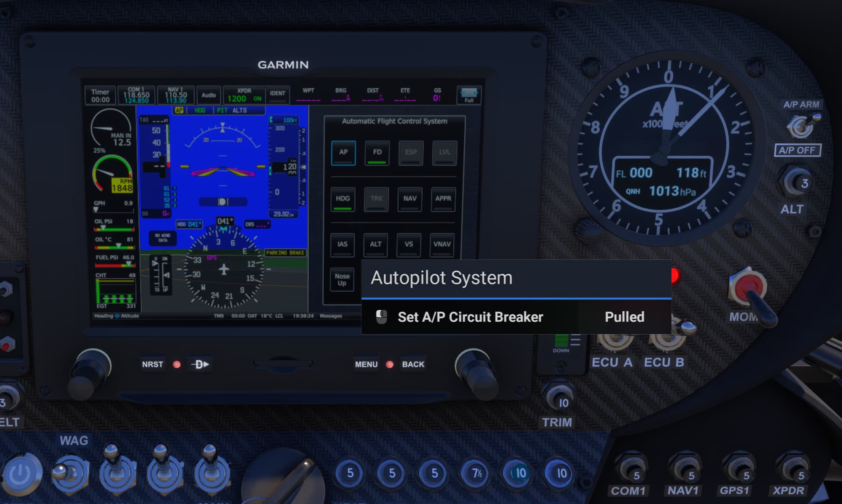Activate ALT altitude hold button
This screenshot has width=842, height=504.
(x=376, y=245)
